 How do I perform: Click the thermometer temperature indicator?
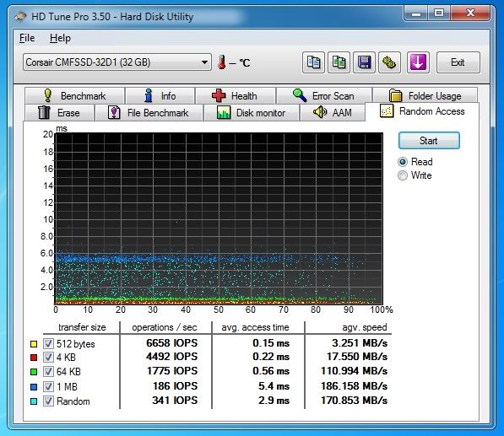point(221,62)
